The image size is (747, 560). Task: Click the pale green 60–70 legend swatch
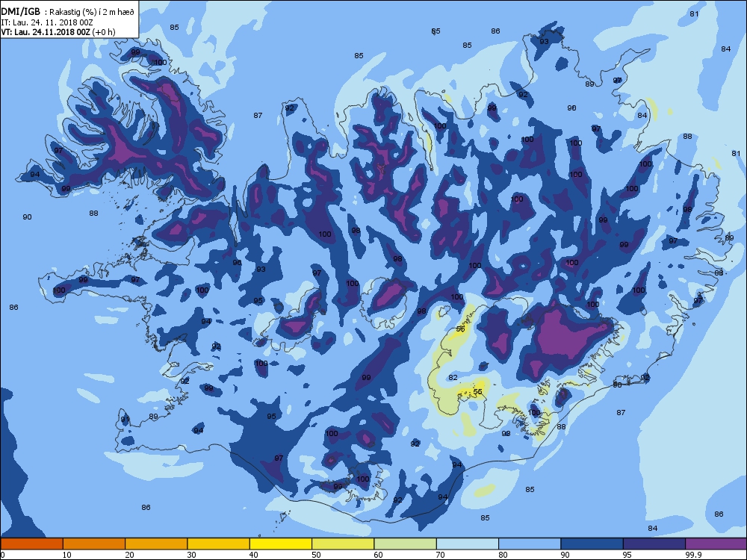point(406,544)
